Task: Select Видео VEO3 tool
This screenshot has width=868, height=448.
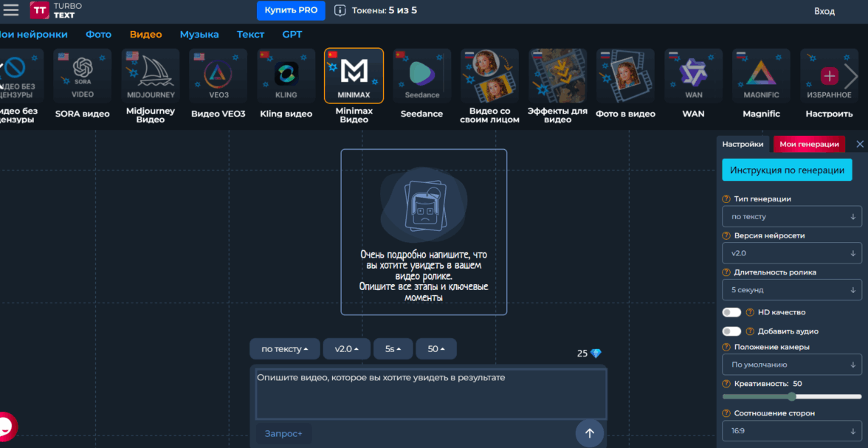Action: coord(218,83)
